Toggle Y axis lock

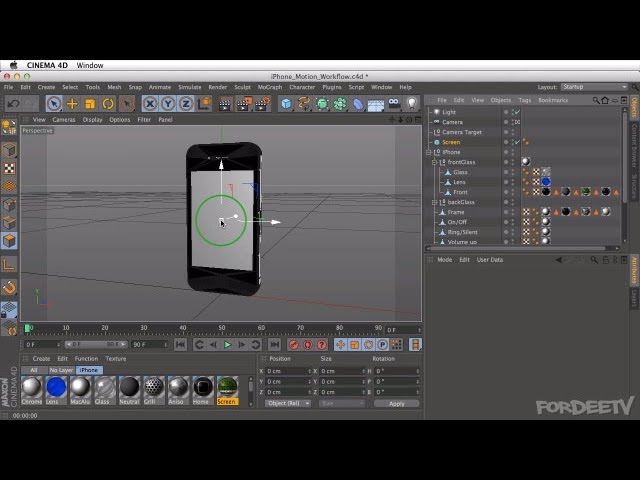point(168,104)
